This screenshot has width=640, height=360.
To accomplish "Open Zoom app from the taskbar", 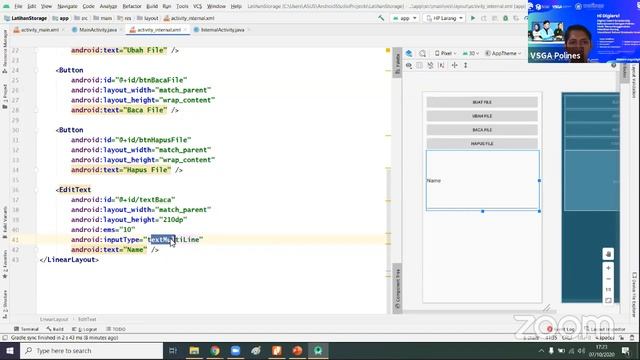I will [x=236, y=351].
